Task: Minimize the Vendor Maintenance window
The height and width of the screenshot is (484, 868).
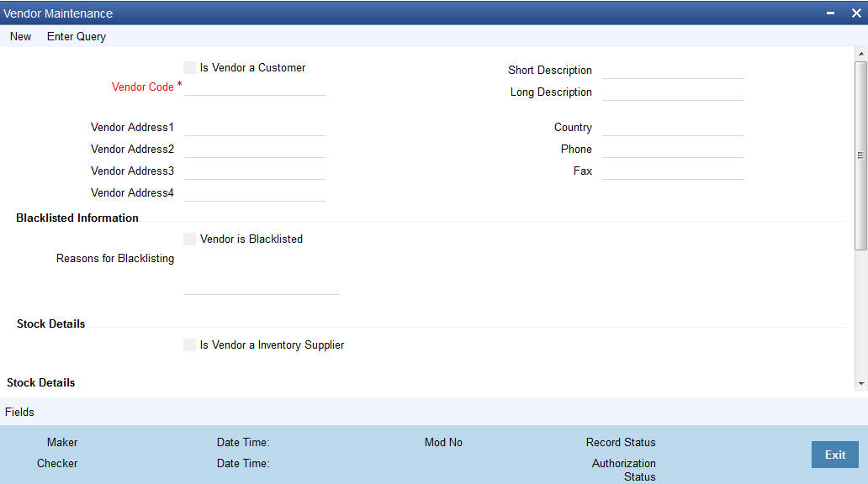Action: (x=830, y=13)
